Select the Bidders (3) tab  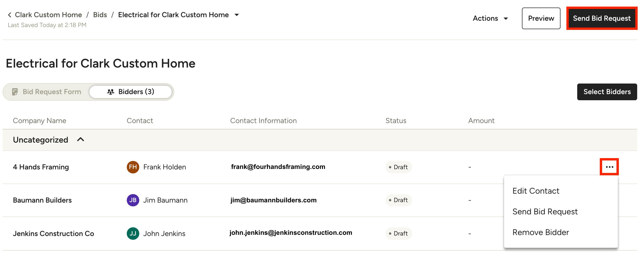pyautogui.click(x=131, y=92)
